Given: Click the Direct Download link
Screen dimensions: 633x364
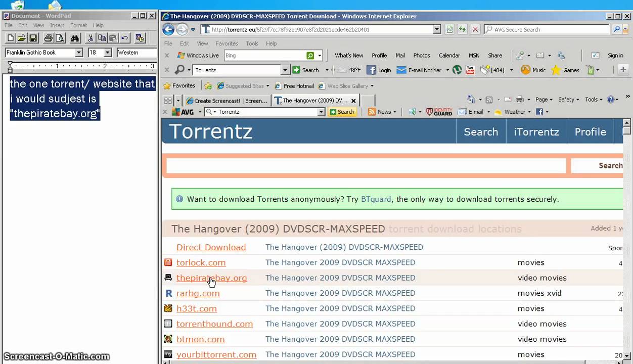Looking at the screenshot, I should (211, 247).
